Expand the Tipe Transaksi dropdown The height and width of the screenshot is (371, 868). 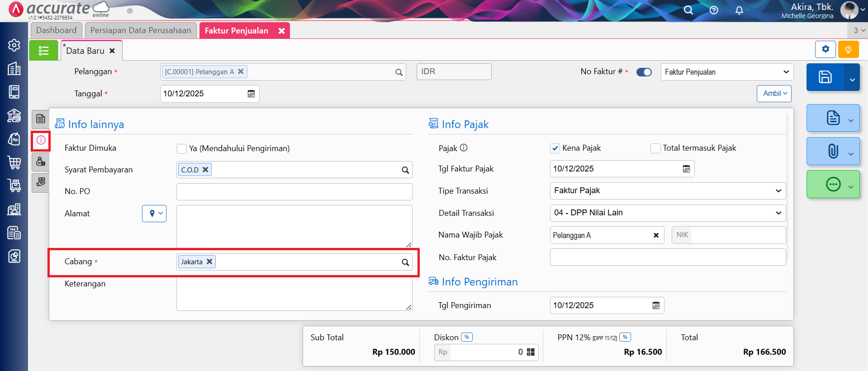(x=667, y=191)
